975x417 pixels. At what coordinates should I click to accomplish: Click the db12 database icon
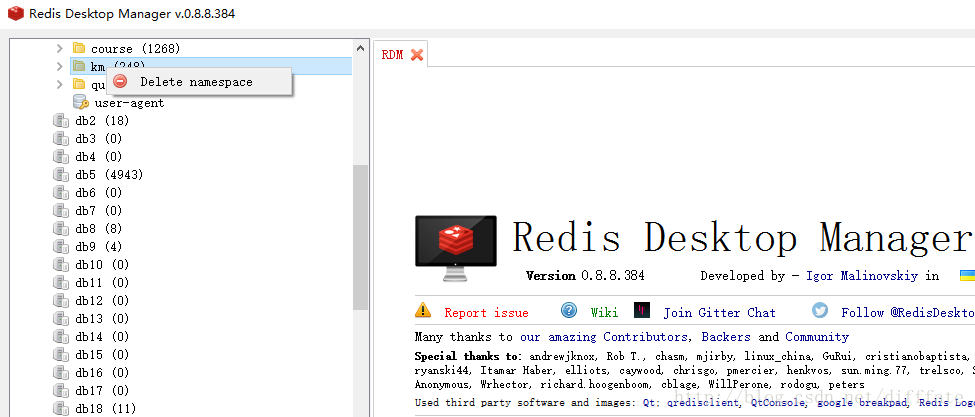(61, 301)
